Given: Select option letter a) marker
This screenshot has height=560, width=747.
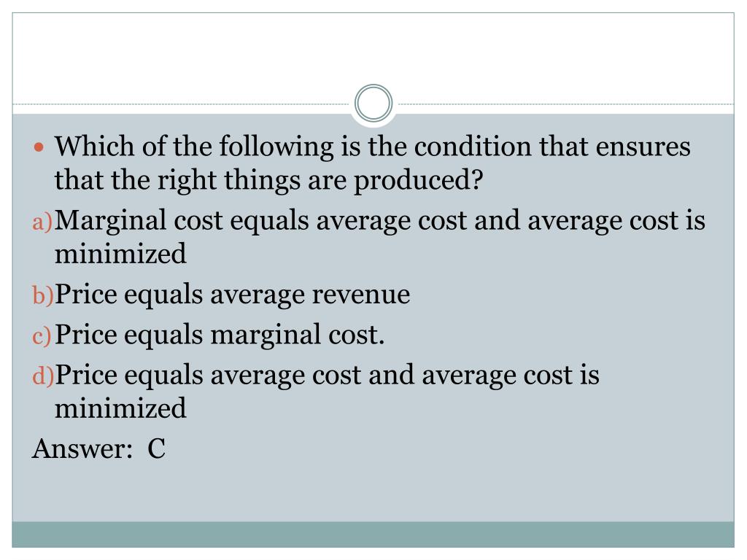Looking at the screenshot, I should click(42, 222).
